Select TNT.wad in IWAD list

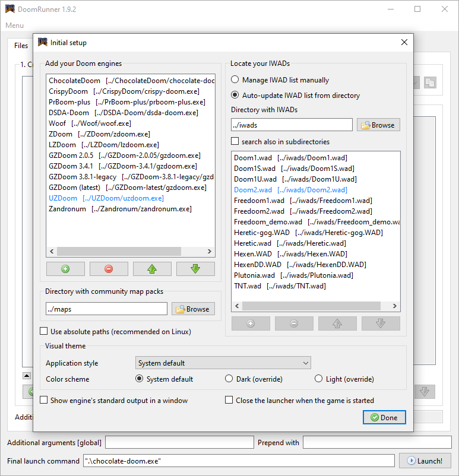coord(316,286)
